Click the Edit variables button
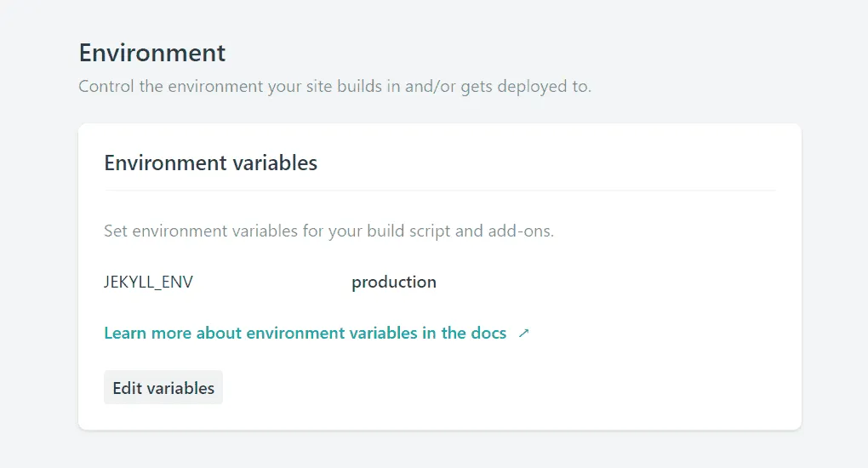Viewport: 868px width, 468px height. 163,388
